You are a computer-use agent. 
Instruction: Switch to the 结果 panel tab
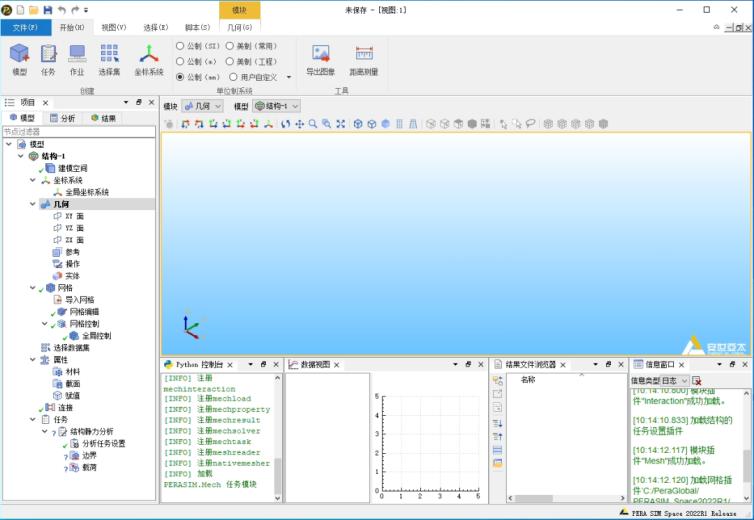click(x=104, y=118)
